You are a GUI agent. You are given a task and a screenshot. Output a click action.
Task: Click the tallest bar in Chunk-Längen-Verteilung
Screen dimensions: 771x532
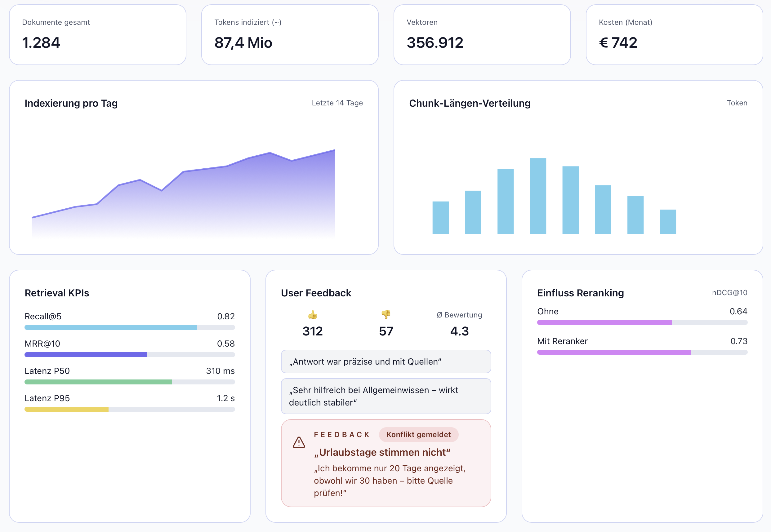[x=538, y=196]
